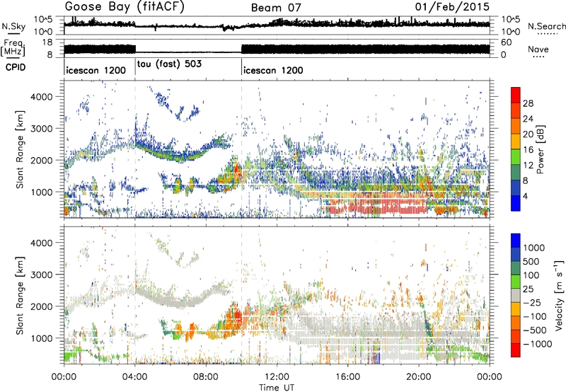Image resolution: width=566 pixels, height=392 pixels.
Task: Click the red top segment of Power color bar
Action: (x=516, y=96)
